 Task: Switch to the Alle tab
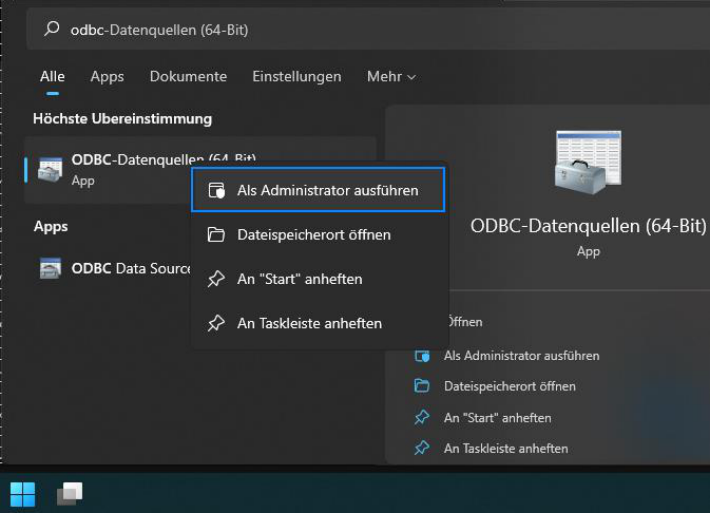click(x=52, y=77)
